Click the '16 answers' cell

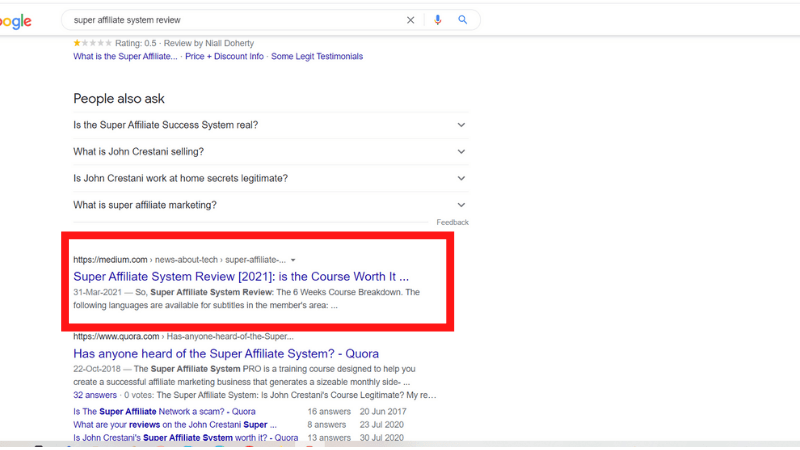click(329, 411)
